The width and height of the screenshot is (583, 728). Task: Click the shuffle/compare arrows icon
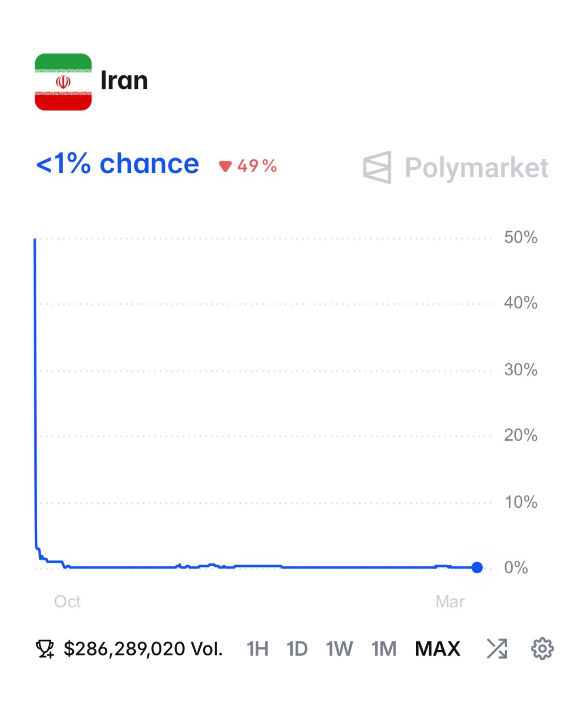point(497,649)
